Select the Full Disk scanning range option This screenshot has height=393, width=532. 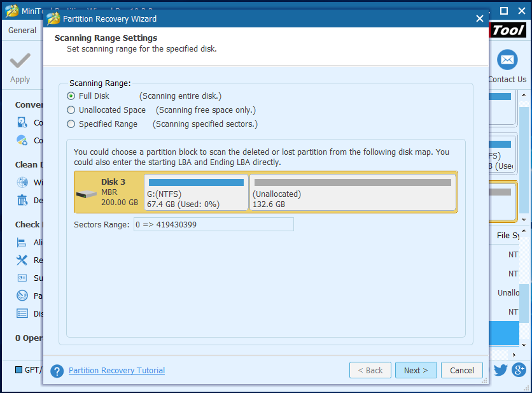71,96
